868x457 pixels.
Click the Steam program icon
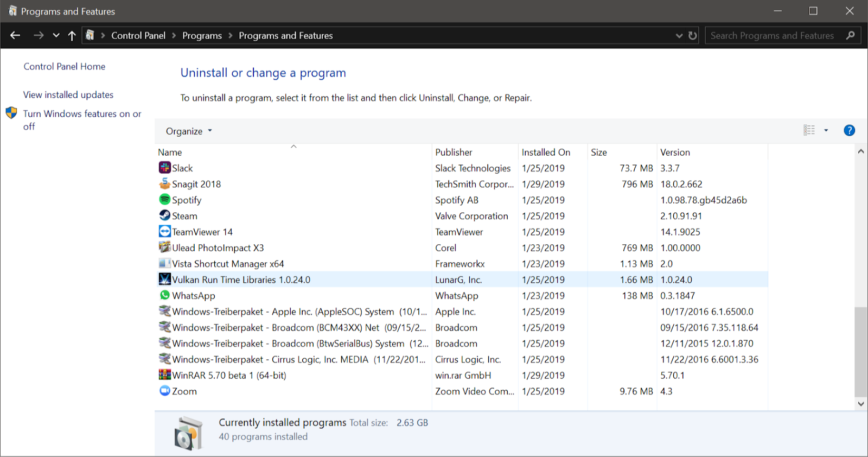[x=165, y=215]
